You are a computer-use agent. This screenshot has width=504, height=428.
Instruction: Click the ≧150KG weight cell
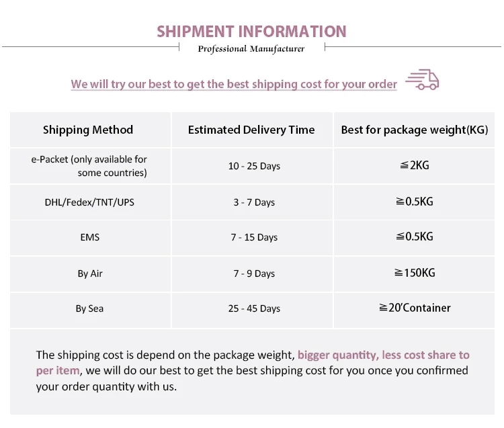tap(414, 272)
